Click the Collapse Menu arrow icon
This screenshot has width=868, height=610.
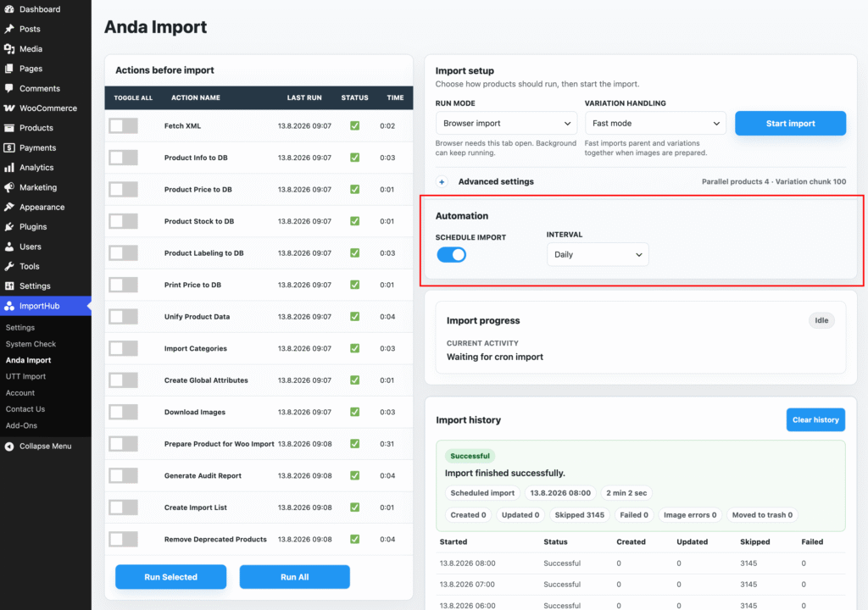click(x=9, y=446)
